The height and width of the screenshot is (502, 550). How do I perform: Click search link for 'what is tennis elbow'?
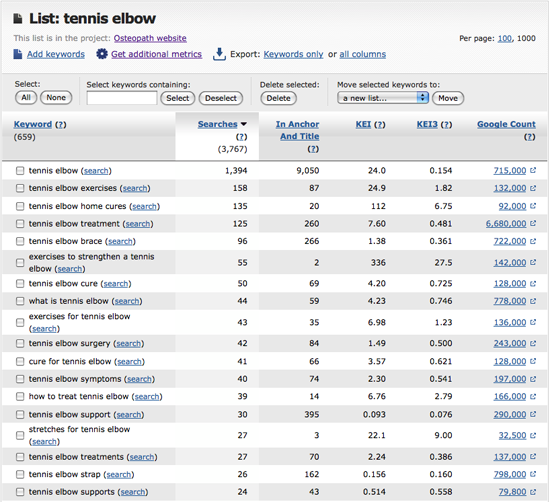(x=127, y=301)
